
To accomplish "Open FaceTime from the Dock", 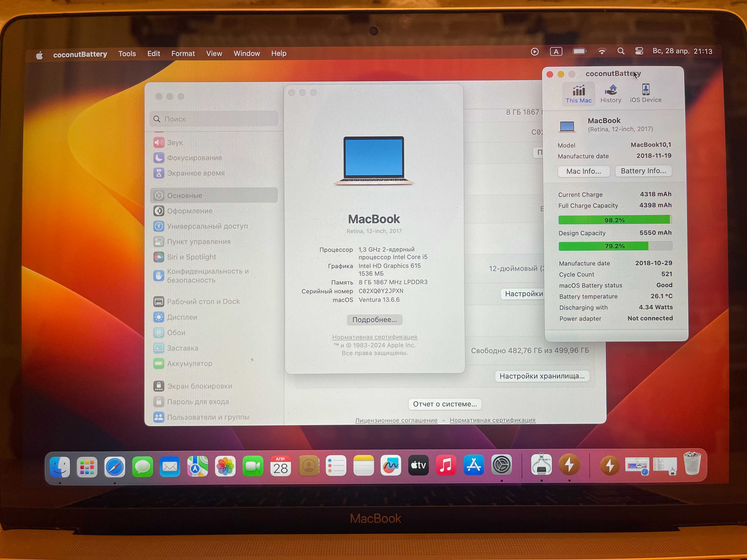I will [253, 466].
